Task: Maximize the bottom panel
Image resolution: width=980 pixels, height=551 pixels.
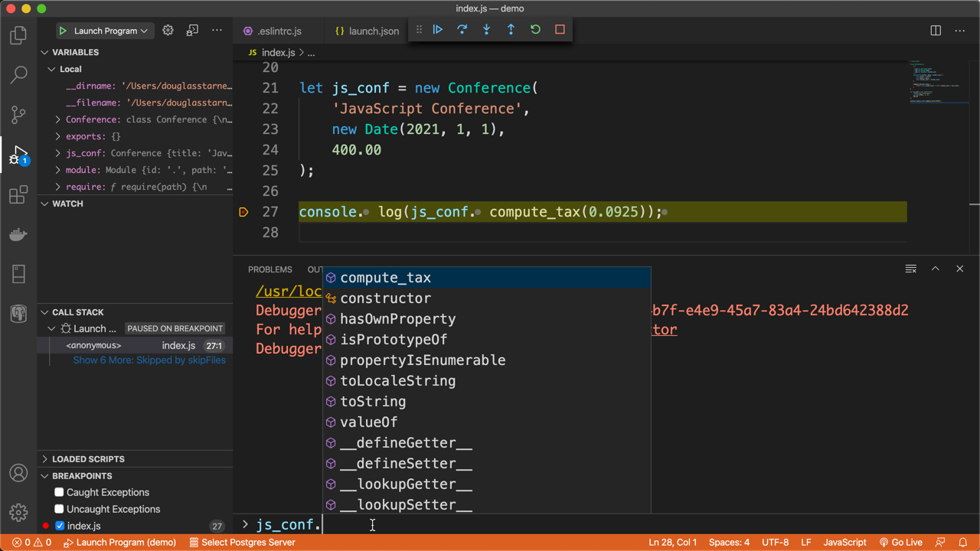Action: click(x=936, y=269)
